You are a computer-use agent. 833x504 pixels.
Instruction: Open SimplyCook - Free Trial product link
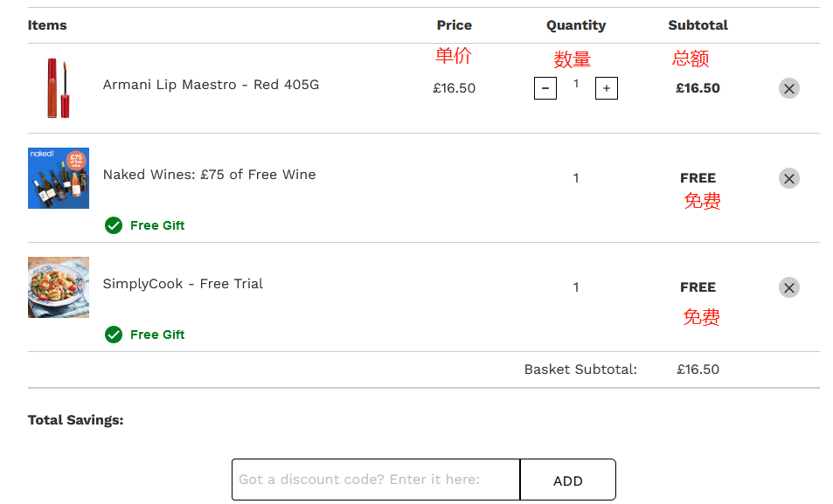tap(183, 284)
